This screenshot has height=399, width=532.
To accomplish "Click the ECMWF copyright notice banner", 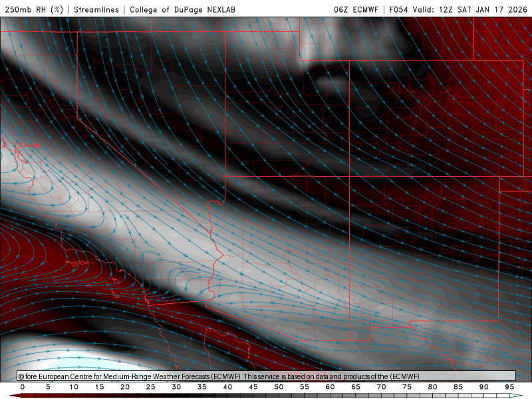I will click(267, 376).
